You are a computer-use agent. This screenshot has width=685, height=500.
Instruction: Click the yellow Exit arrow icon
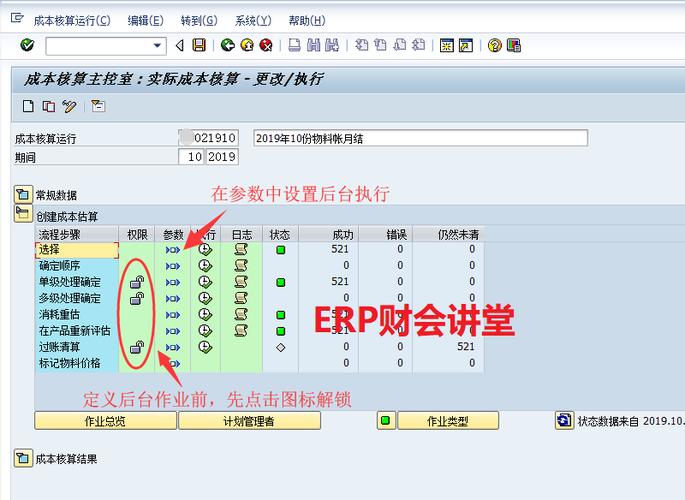pos(247,45)
